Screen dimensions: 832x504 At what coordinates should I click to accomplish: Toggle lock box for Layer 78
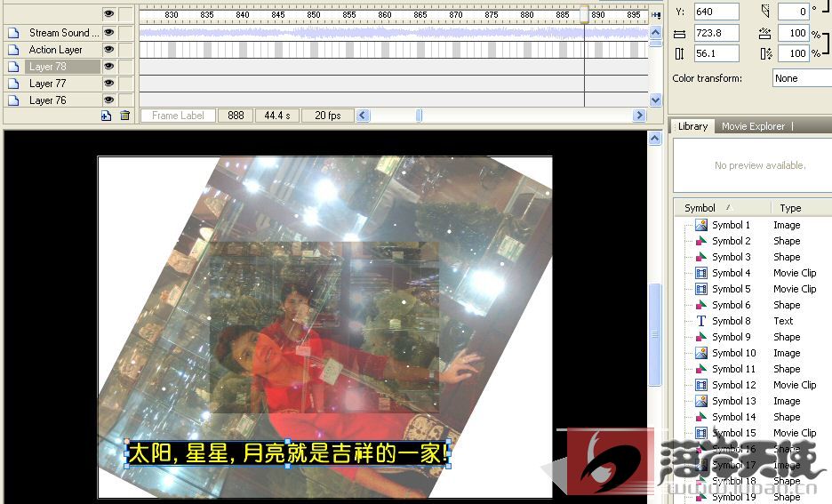click(125, 67)
